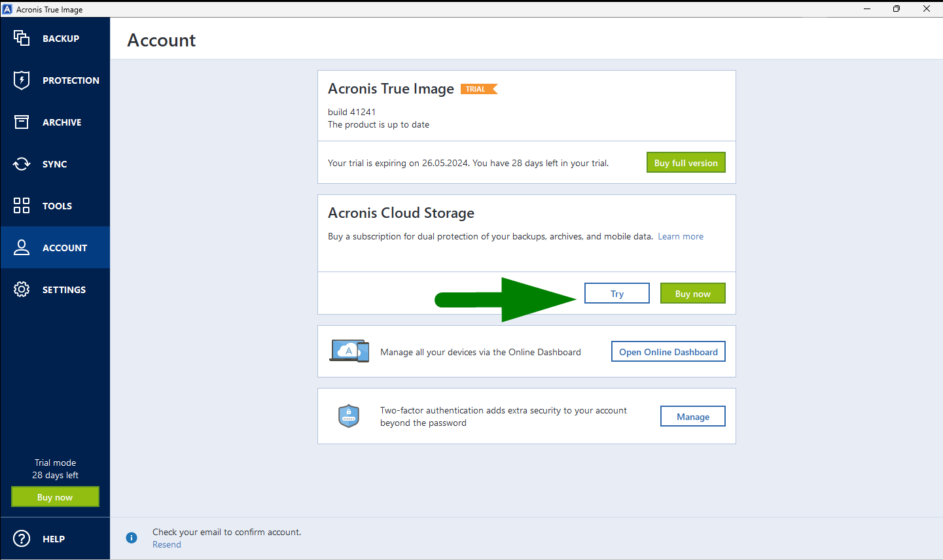Manage two-factor authentication settings
943x560 pixels.
pyautogui.click(x=692, y=415)
